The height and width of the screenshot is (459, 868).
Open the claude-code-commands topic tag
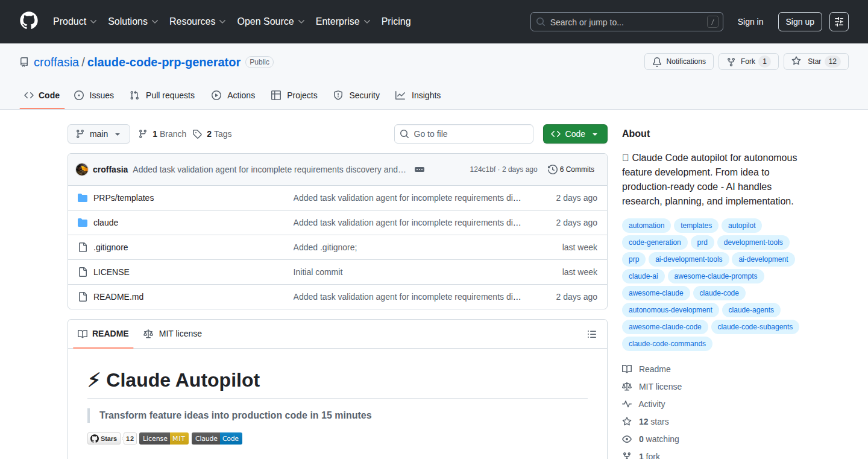pyautogui.click(x=667, y=344)
